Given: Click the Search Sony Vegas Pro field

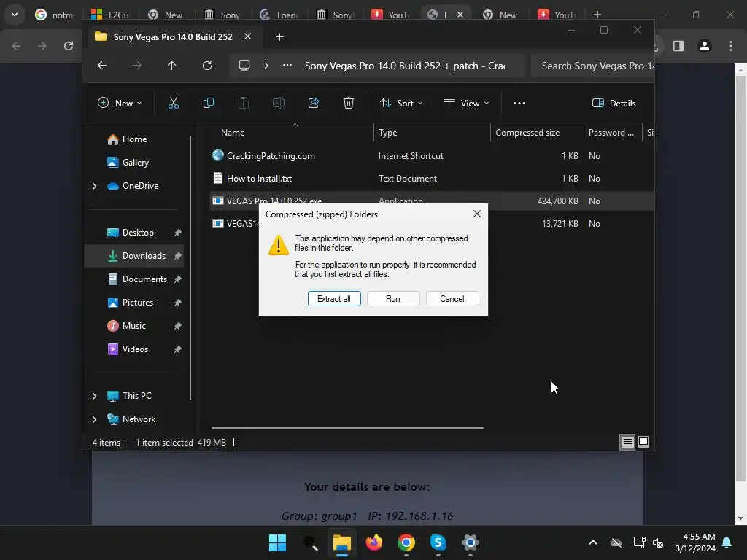Looking at the screenshot, I should click(592, 66).
